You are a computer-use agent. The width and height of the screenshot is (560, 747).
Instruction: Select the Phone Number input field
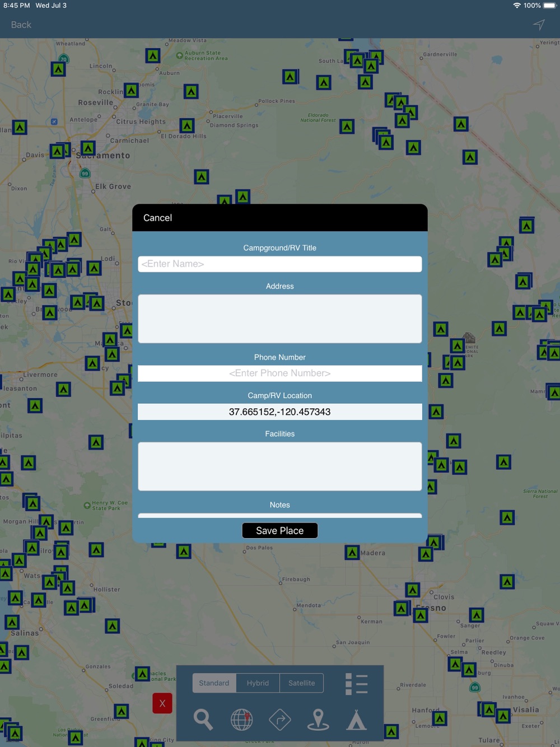tap(280, 373)
